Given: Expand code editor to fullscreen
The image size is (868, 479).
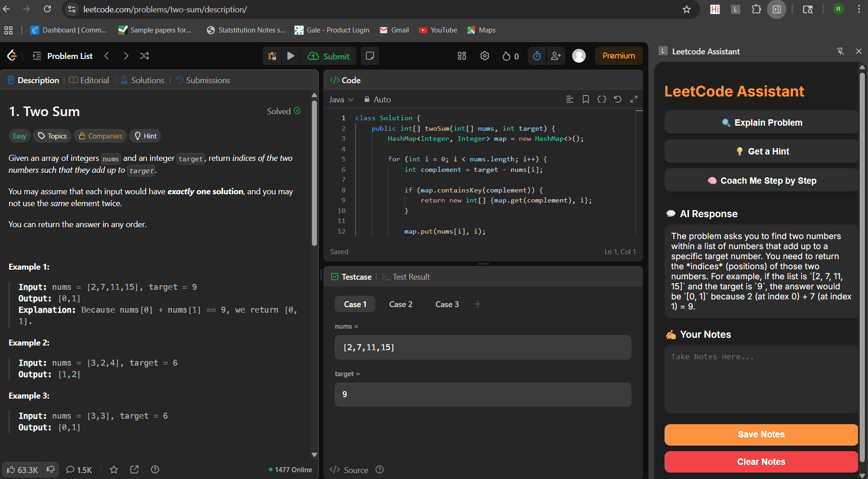Looking at the screenshot, I should 634,99.
